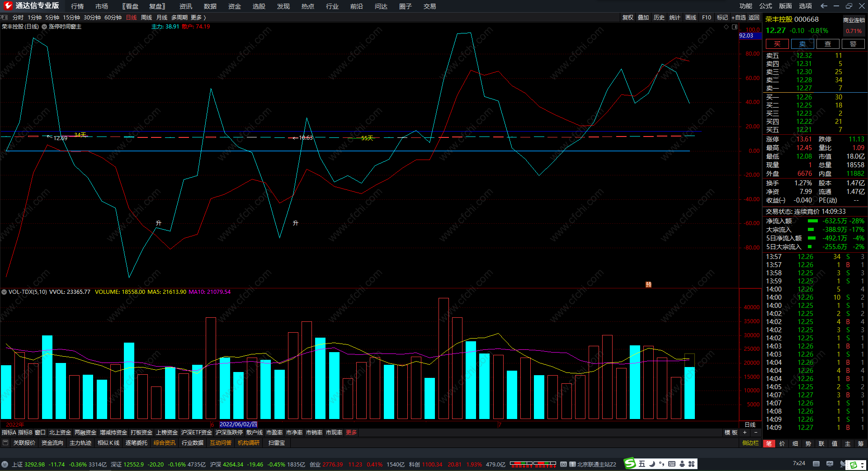Click the 2022/06/02 date marker
This screenshot has width=868, height=471.
(x=238, y=424)
